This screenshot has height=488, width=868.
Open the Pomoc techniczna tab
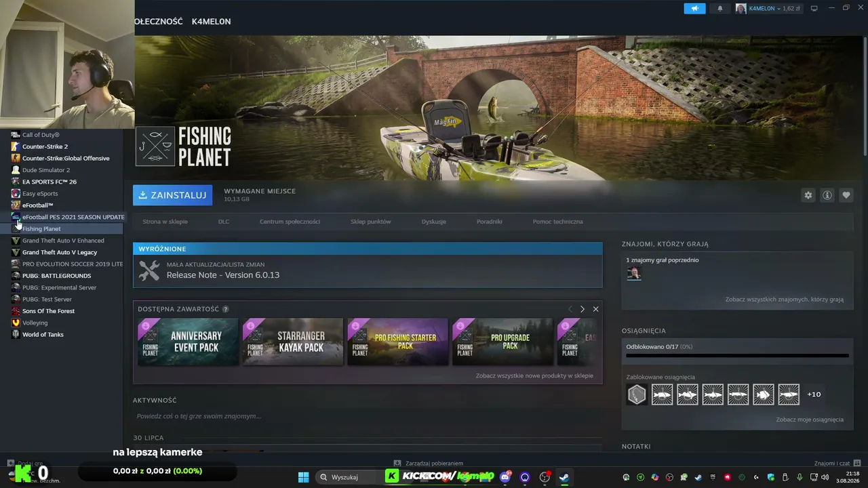[x=557, y=222]
